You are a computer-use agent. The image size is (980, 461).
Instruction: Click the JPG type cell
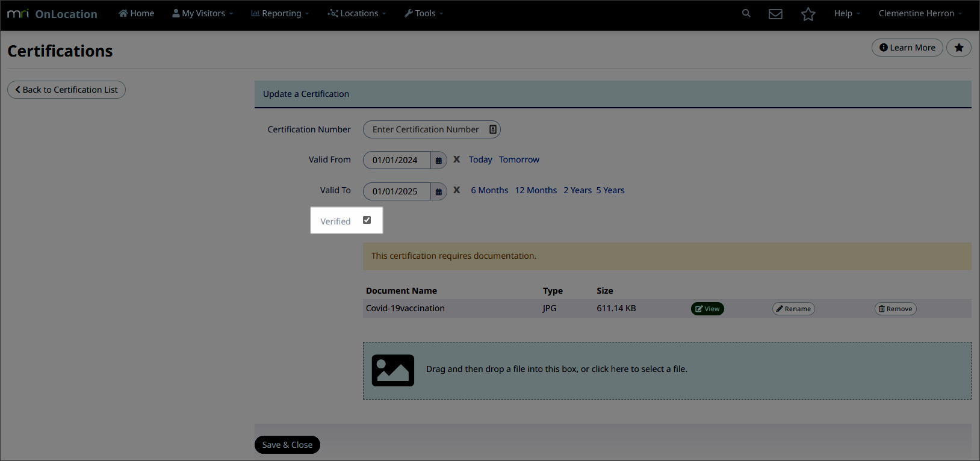click(550, 308)
